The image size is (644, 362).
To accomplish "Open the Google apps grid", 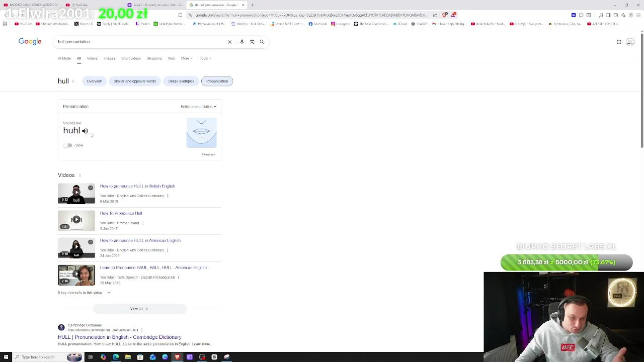I will click(619, 42).
